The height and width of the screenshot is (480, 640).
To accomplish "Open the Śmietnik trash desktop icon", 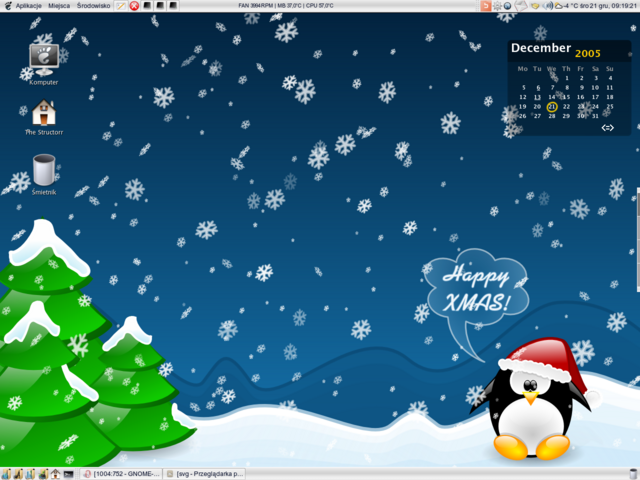I will tap(44, 174).
